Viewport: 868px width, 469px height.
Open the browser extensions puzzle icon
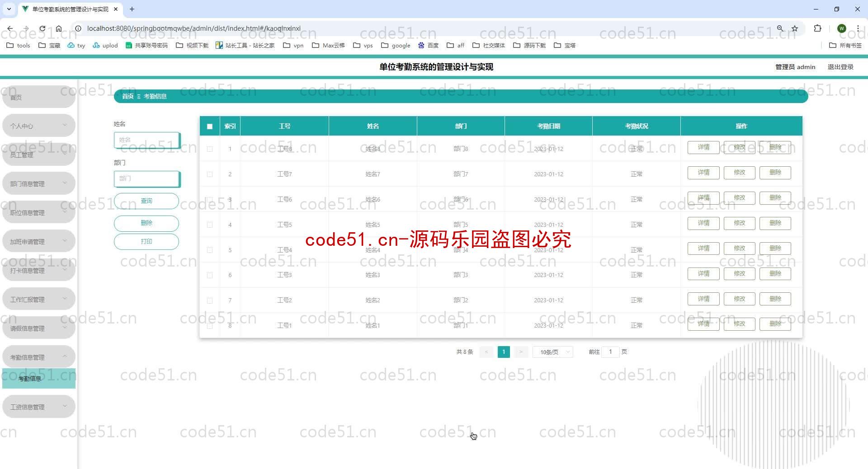point(817,28)
